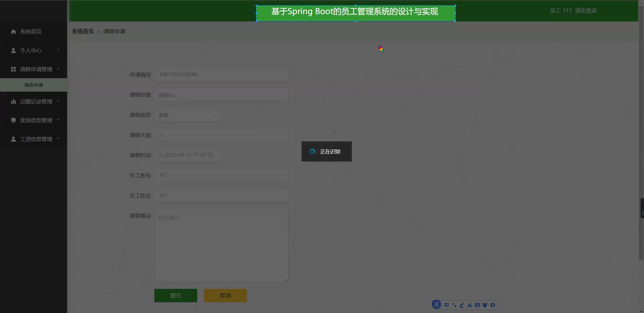Expand the 出勤记录管理 submenu chevron
The width and height of the screenshot is (644, 313).
pyautogui.click(x=58, y=101)
